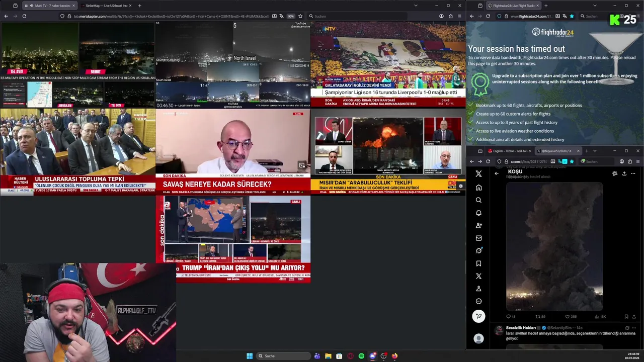Click taskbar Suche search box
Viewport: 644px width, 362px height.
283,356
